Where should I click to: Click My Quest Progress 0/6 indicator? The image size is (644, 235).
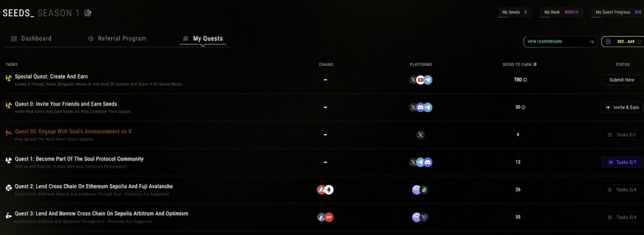click(x=618, y=12)
